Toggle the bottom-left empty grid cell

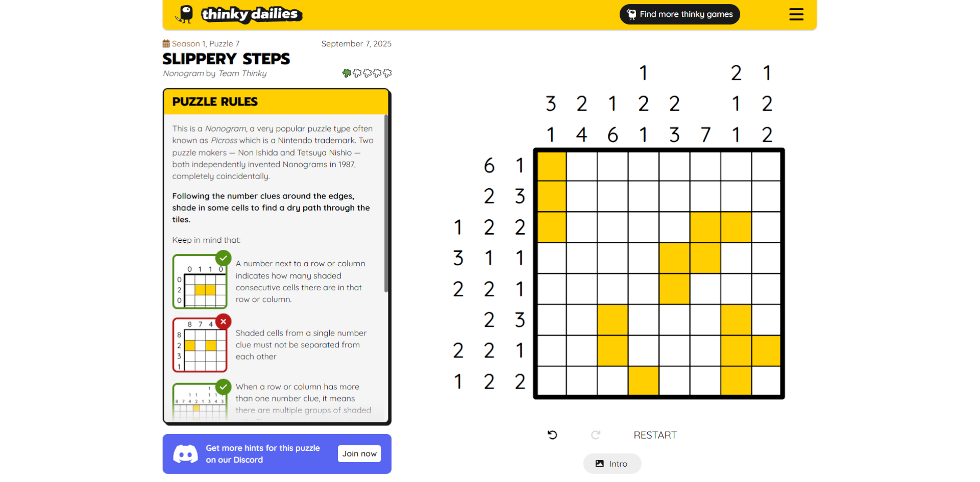[x=551, y=380]
